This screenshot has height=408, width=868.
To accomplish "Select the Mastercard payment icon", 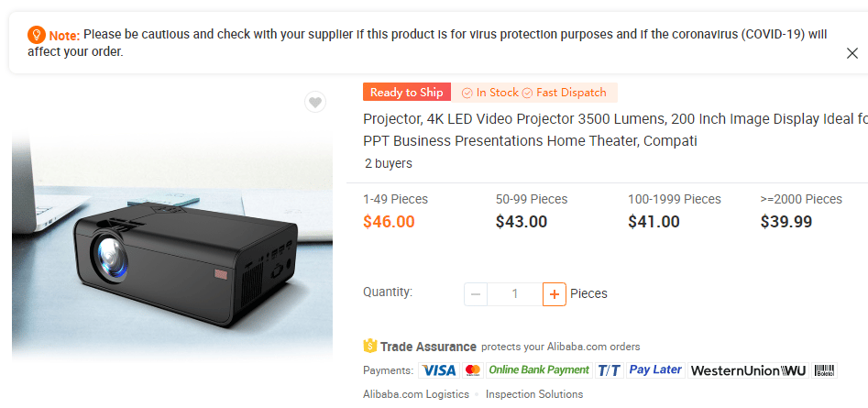I will point(473,370).
